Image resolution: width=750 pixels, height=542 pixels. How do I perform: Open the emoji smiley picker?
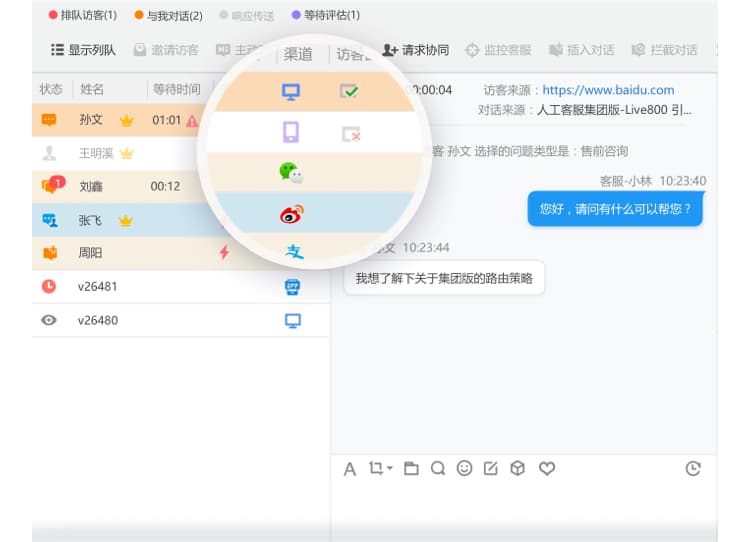coord(464,468)
